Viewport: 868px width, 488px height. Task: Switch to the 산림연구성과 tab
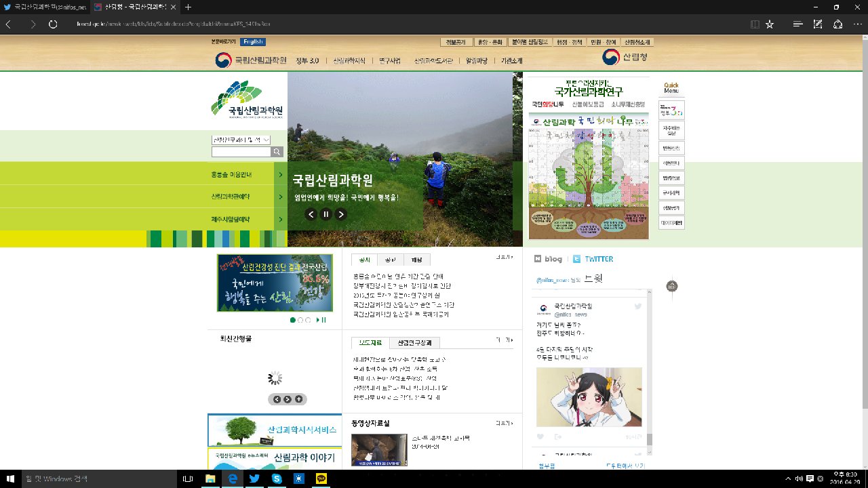(418, 342)
